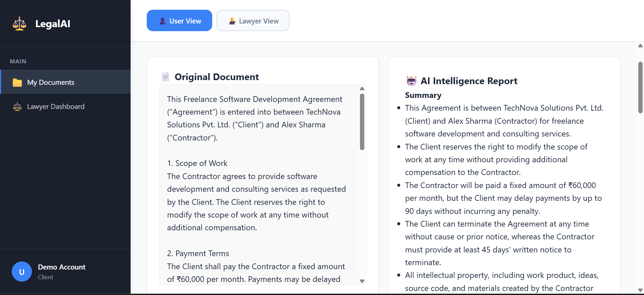Click the Original Document scrollbar thumb

point(362,121)
